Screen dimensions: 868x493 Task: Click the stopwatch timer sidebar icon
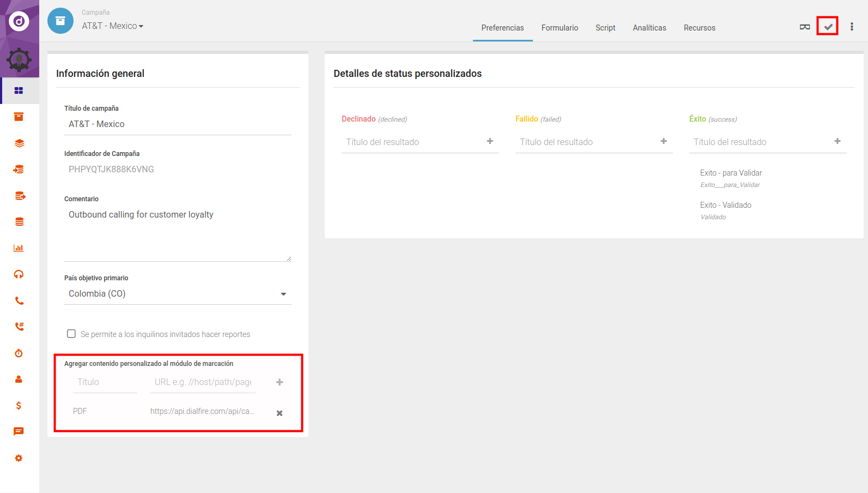tap(19, 353)
